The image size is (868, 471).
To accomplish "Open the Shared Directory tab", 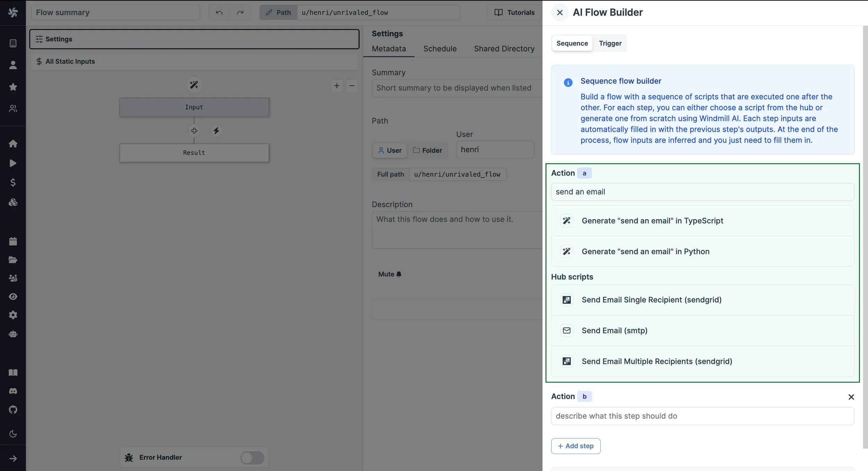I will [504, 49].
